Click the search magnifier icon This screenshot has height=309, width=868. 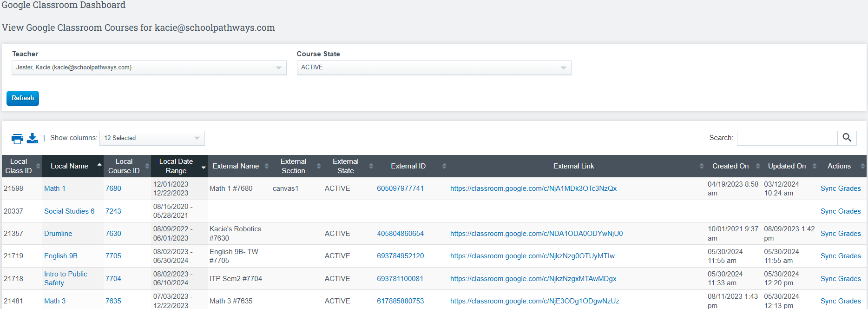847,138
